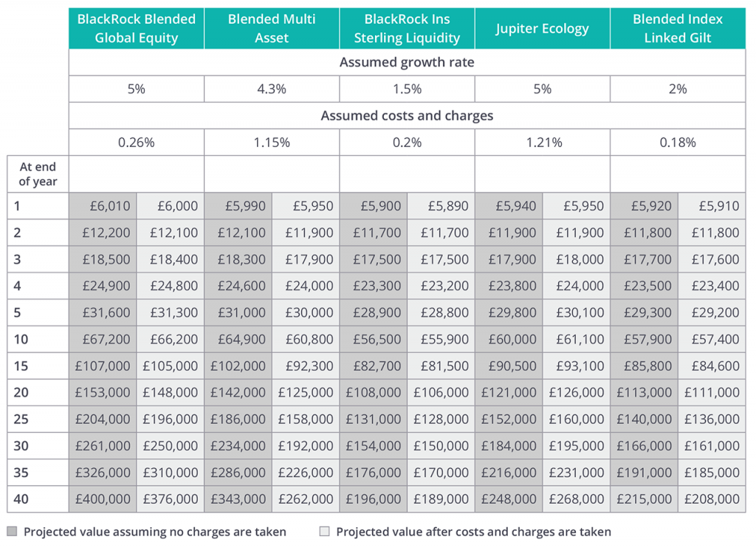
Task: Click the BlackRock Ins Sterling Liquidity header
Action: pyautogui.click(x=407, y=29)
